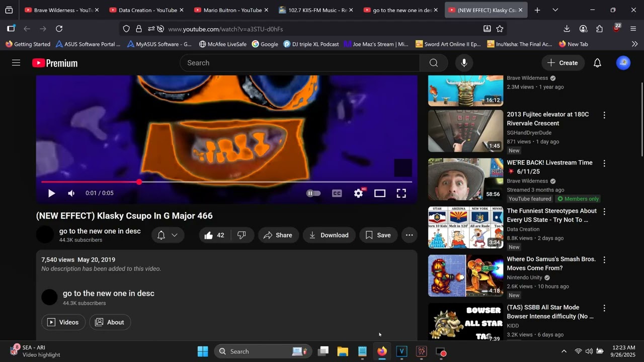Download this video
The height and width of the screenshot is (362, 644).
pos(329,235)
